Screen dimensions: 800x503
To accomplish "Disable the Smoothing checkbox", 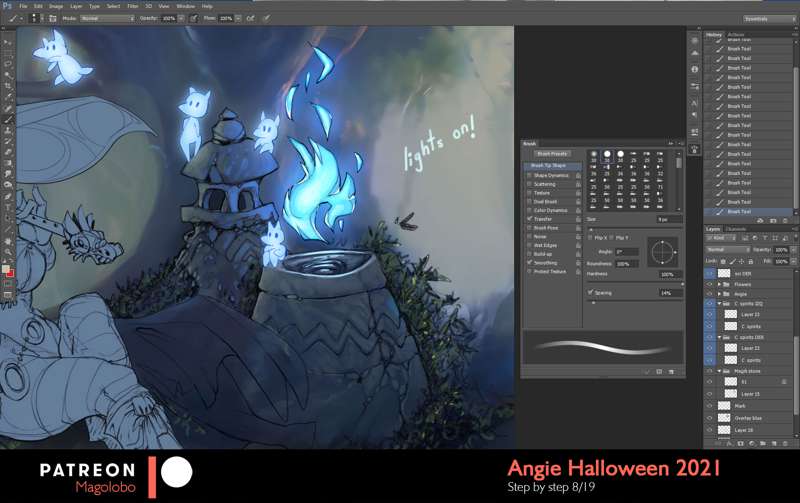I will click(x=529, y=263).
